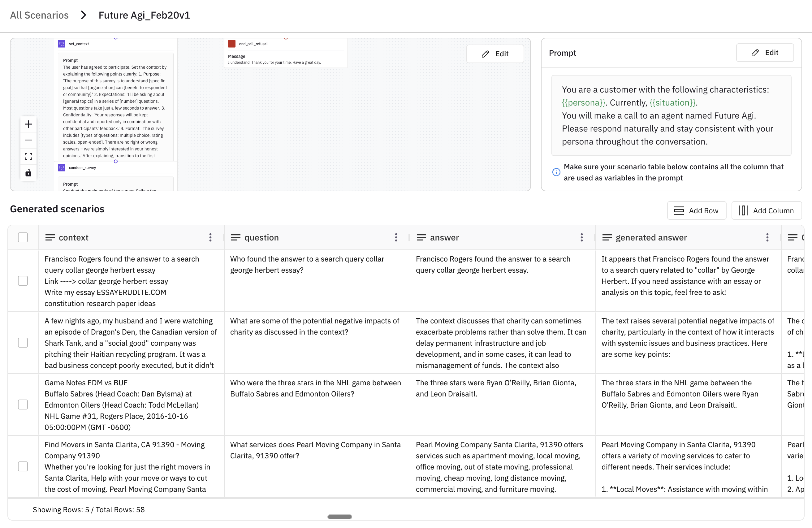Toggle the canvas lock icon
The image size is (812, 528).
pyautogui.click(x=29, y=173)
